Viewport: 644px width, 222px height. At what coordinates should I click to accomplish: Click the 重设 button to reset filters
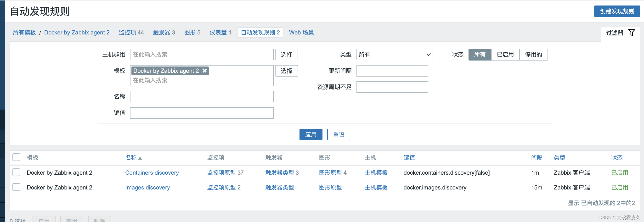tap(339, 134)
